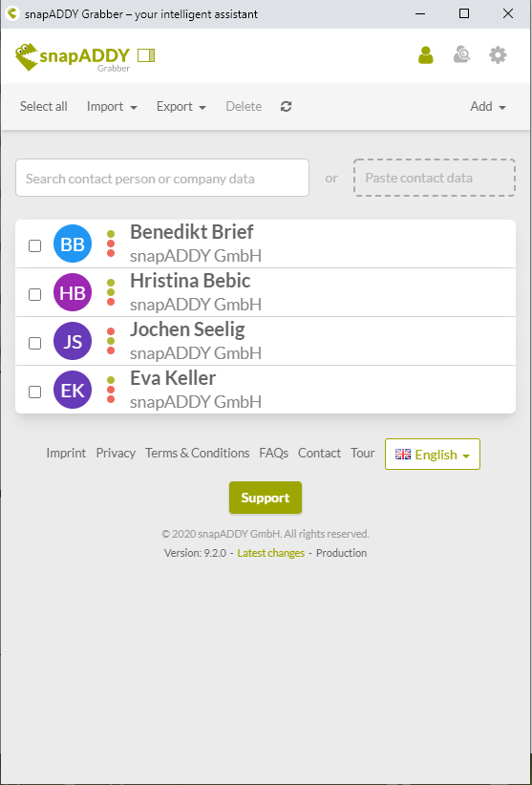Open the English language selector
The image size is (532, 785).
433,454
